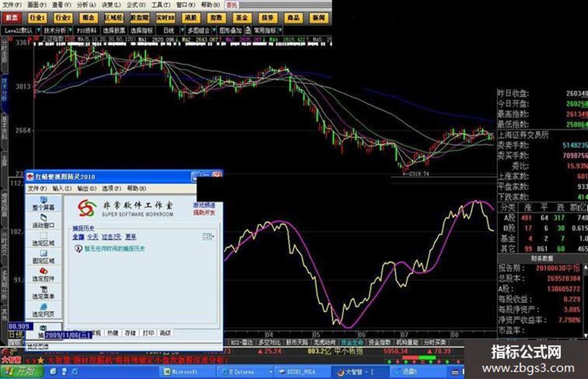Select 选定菜单 menu capture icon

pos(44,292)
